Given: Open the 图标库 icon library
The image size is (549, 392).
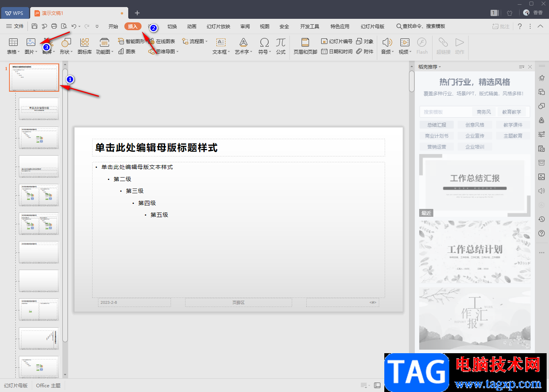Looking at the screenshot, I should (x=84, y=46).
